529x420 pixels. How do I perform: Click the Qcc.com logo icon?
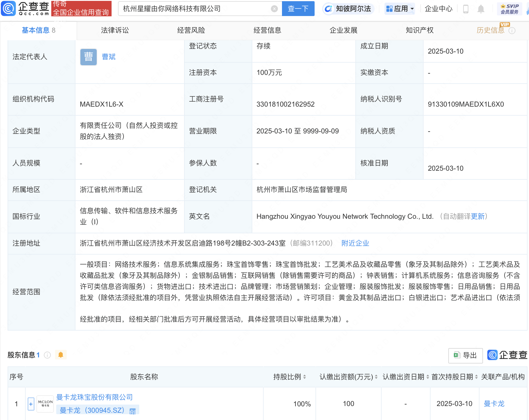[x=9, y=8]
